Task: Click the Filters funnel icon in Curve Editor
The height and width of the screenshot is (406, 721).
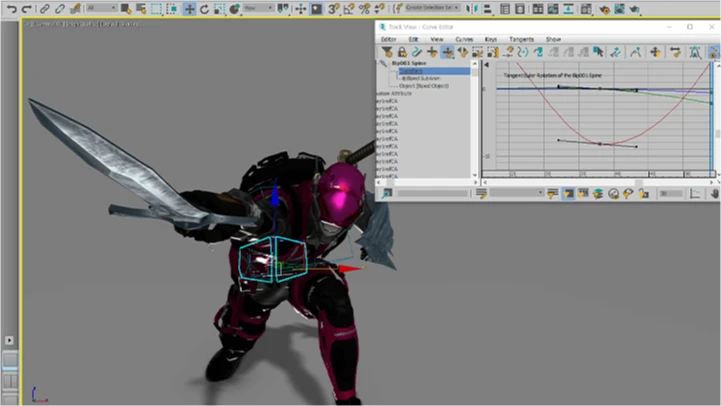Action: tap(387, 52)
